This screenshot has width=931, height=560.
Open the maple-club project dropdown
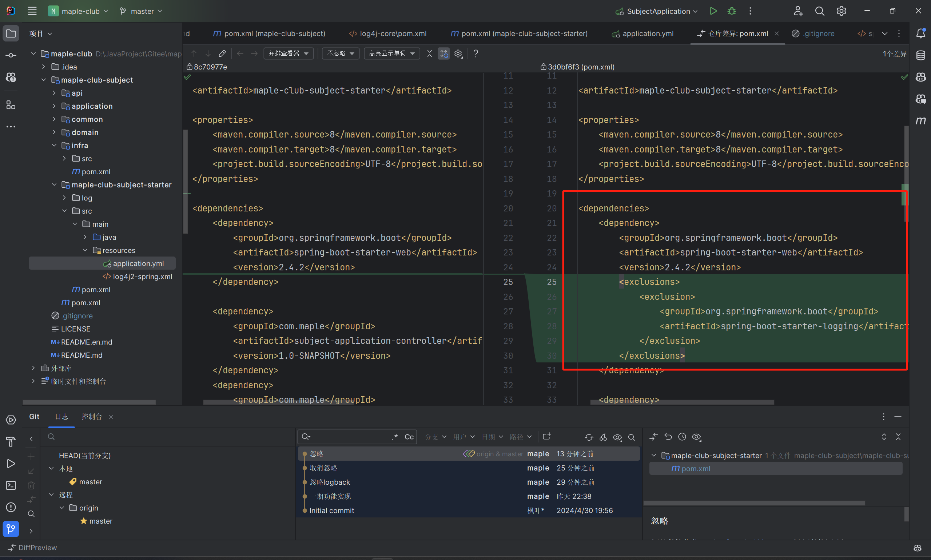point(78,11)
